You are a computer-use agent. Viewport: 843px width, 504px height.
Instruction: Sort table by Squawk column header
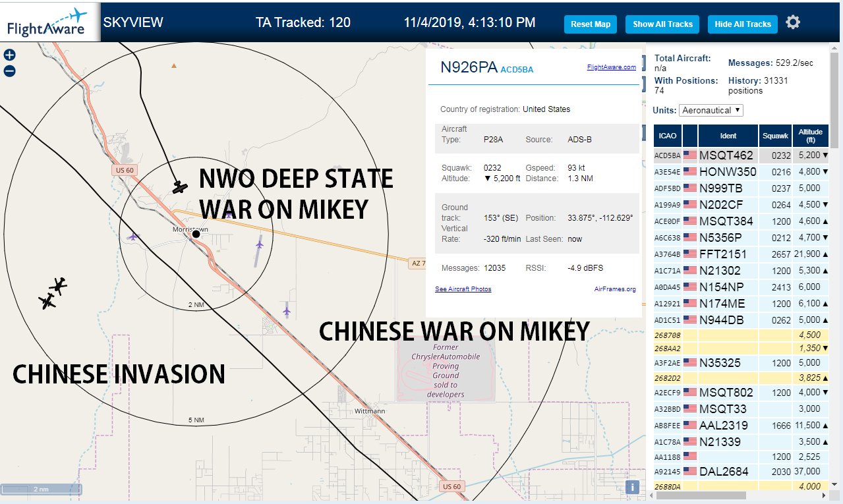[775, 136]
